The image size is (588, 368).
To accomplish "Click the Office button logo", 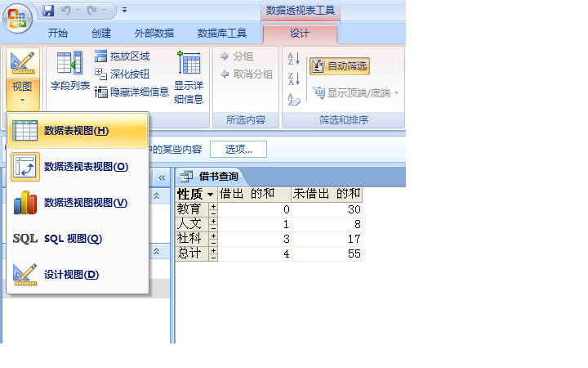I will pyautogui.click(x=18, y=17).
